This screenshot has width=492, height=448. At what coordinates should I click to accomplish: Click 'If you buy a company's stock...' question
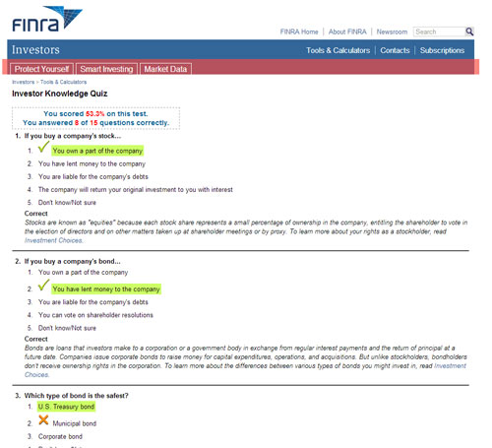click(x=73, y=136)
